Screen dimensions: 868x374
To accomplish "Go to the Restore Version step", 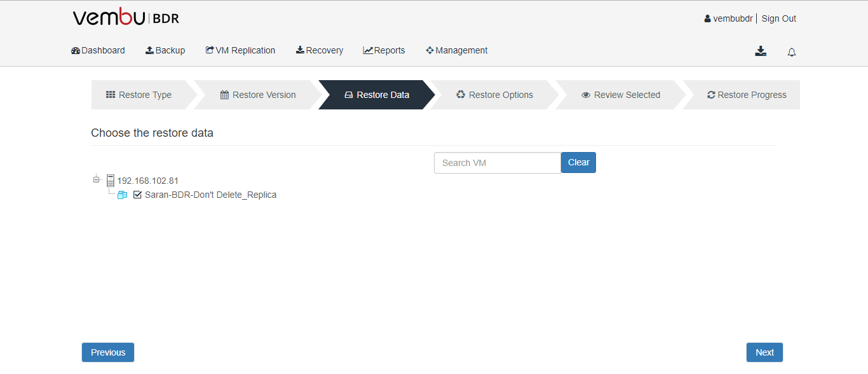I will tap(258, 95).
